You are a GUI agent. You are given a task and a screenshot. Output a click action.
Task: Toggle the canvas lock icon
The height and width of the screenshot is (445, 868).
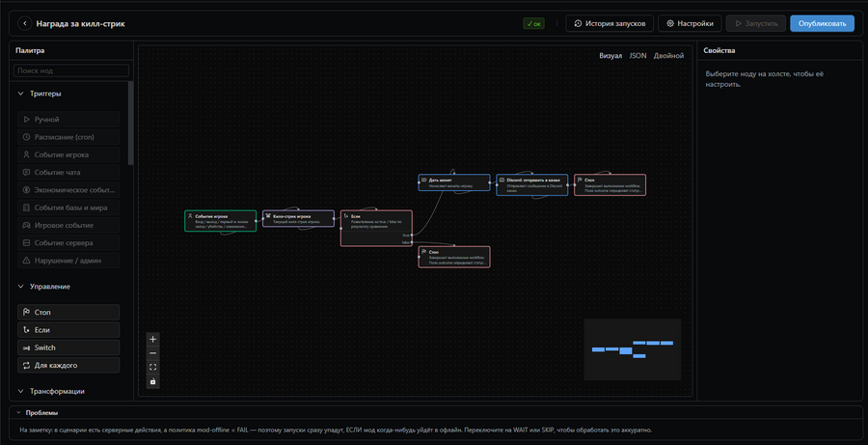(153, 381)
